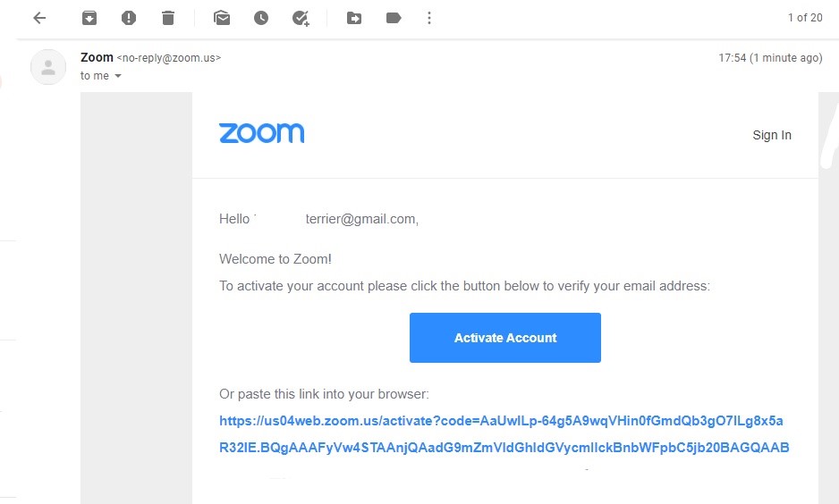This screenshot has height=504, width=839.
Task: Archive this Zoom email
Action: [89, 18]
